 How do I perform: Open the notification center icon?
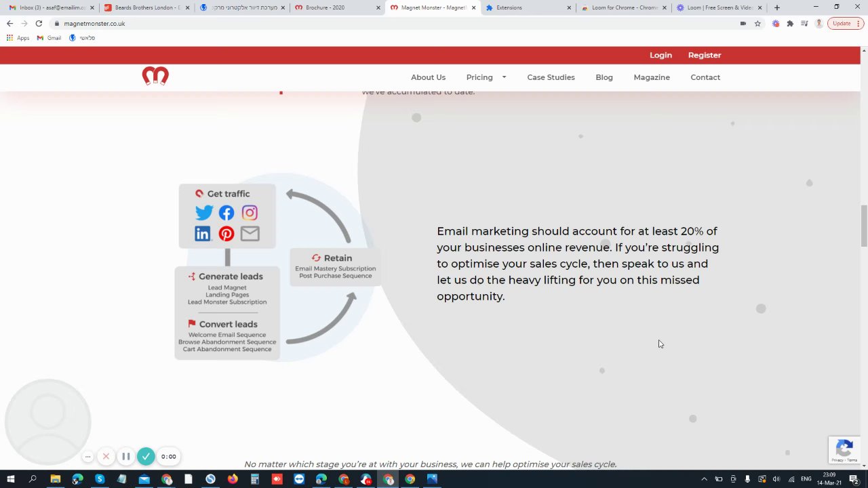coord(854,479)
